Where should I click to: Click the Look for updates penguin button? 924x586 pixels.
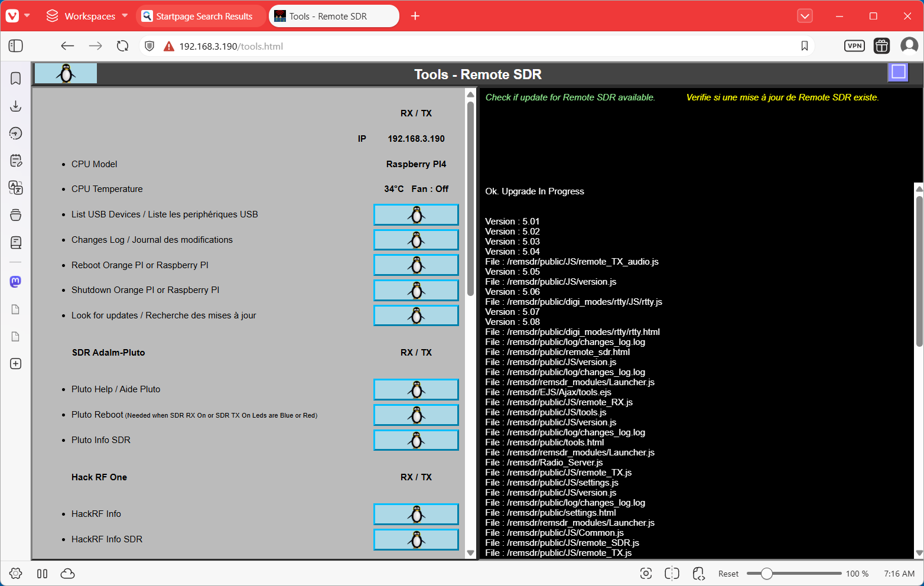click(416, 316)
